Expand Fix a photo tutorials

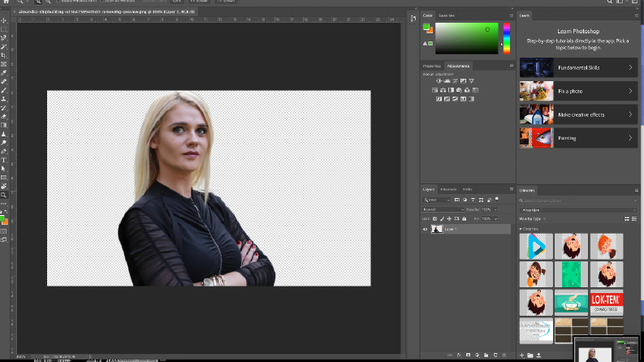point(578,91)
